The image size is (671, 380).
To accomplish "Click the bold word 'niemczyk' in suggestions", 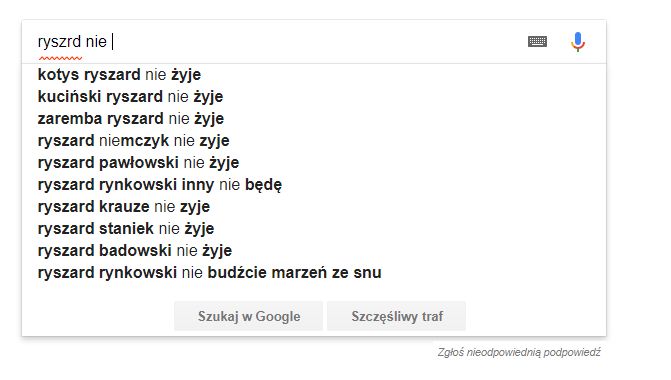I will tap(134, 141).
